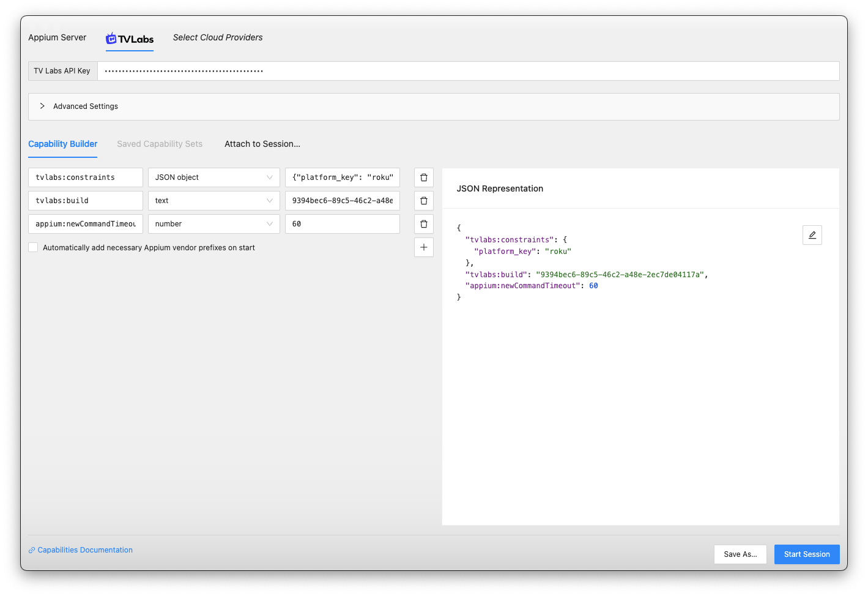This screenshot has height=596, width=868.
Task: Edit the tvlabs:build name field
Action: point(86,201)
